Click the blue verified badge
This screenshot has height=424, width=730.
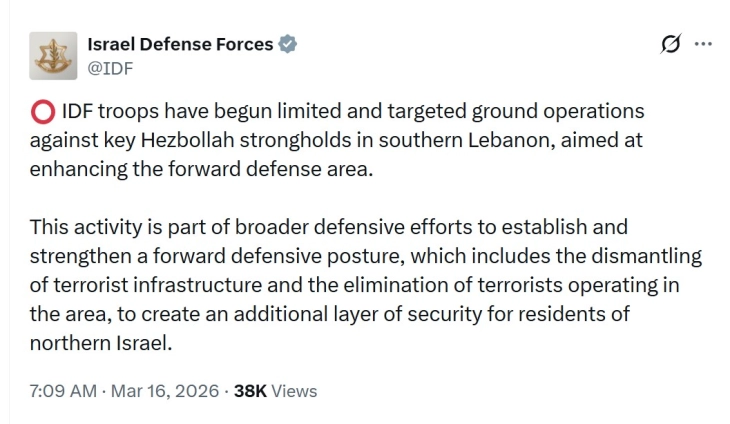tap(288, 44)
